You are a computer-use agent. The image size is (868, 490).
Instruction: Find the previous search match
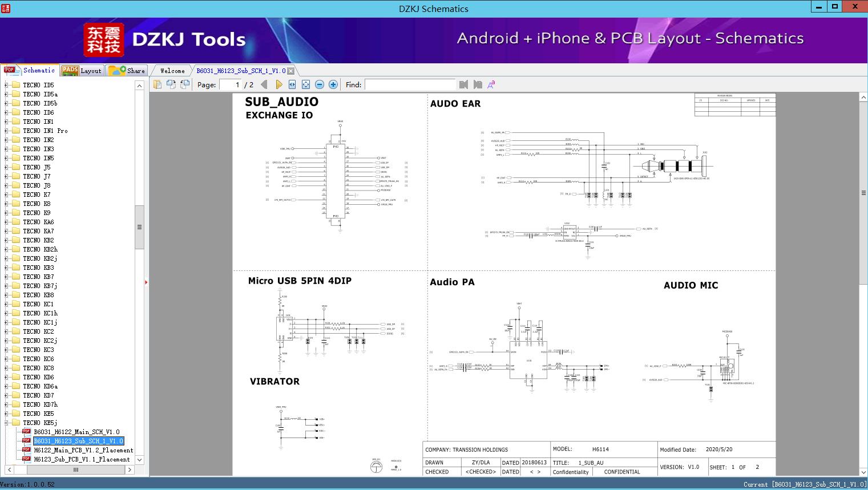click(463, 84)
